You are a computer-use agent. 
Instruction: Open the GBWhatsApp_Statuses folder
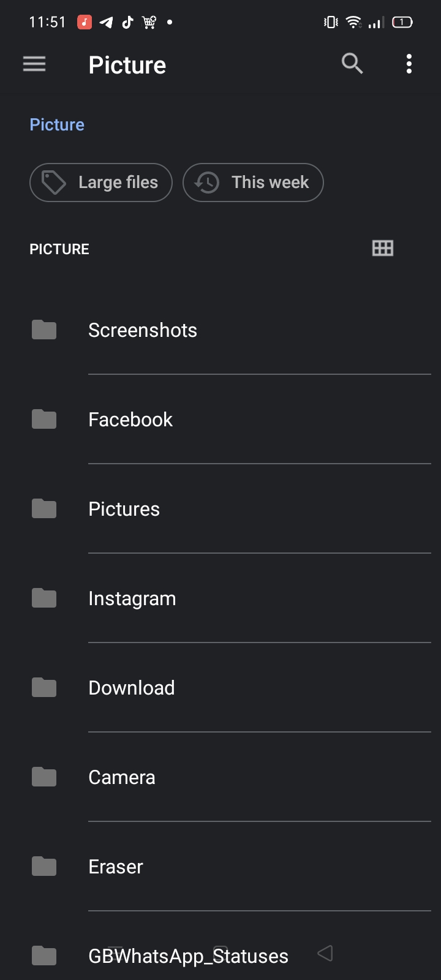[188, 956]
